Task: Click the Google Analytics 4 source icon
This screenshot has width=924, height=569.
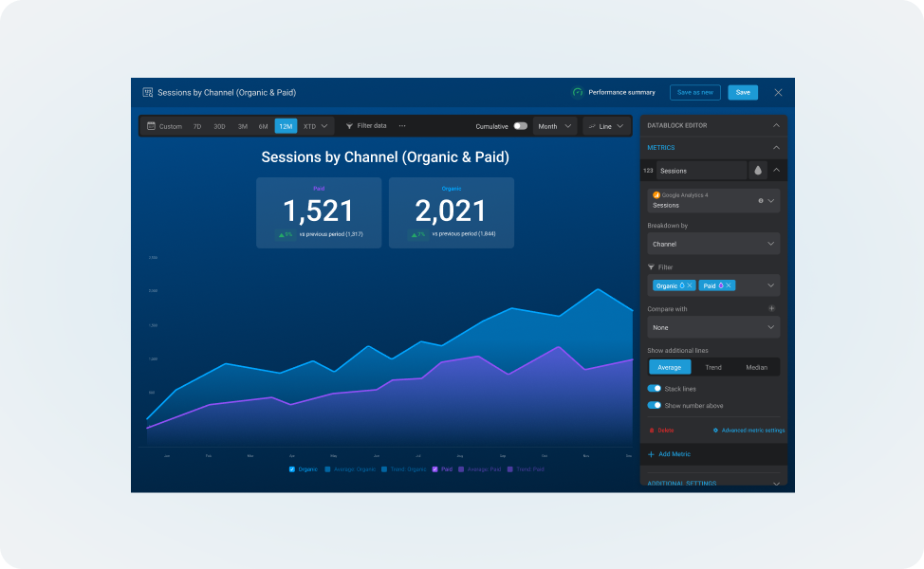Action: click(658, 193)
